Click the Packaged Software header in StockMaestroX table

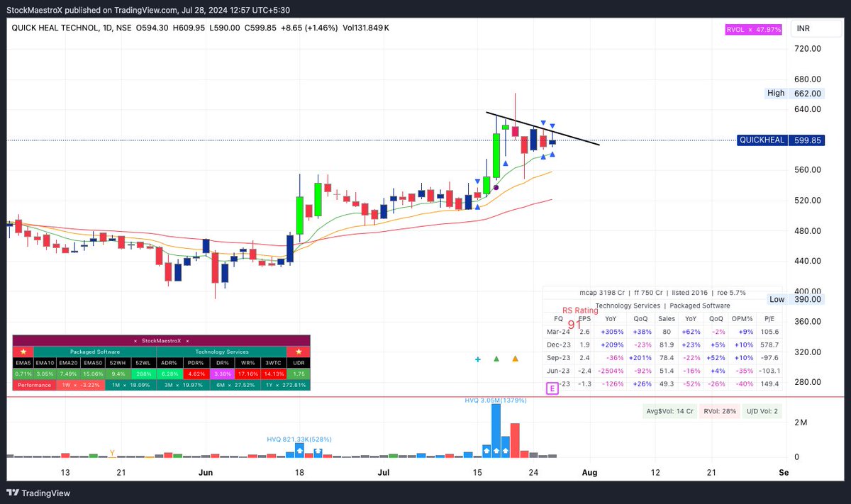[95, 352]
